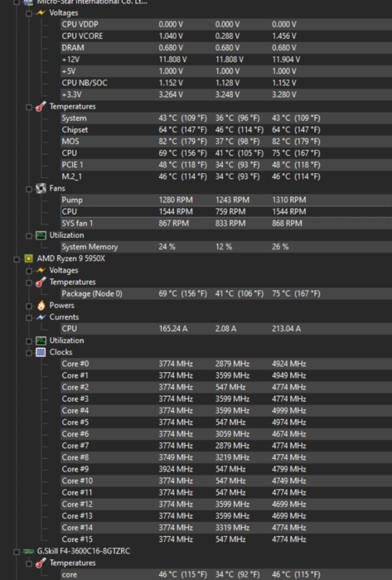Click the thermometer icon beside motherboard Temperatures
The width and height of the screenshot is (392, 580).
click(x=41, y=107)
